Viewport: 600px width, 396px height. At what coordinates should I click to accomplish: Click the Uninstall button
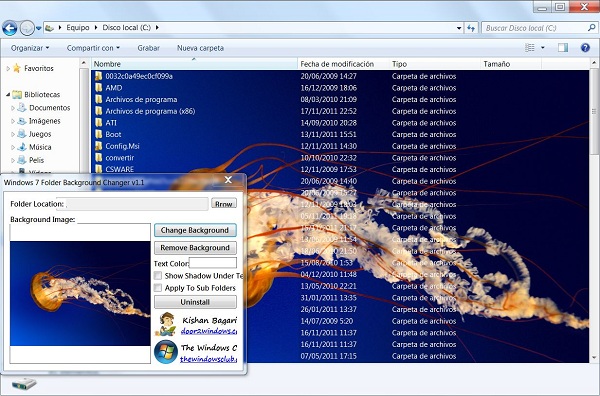[195, 302]
